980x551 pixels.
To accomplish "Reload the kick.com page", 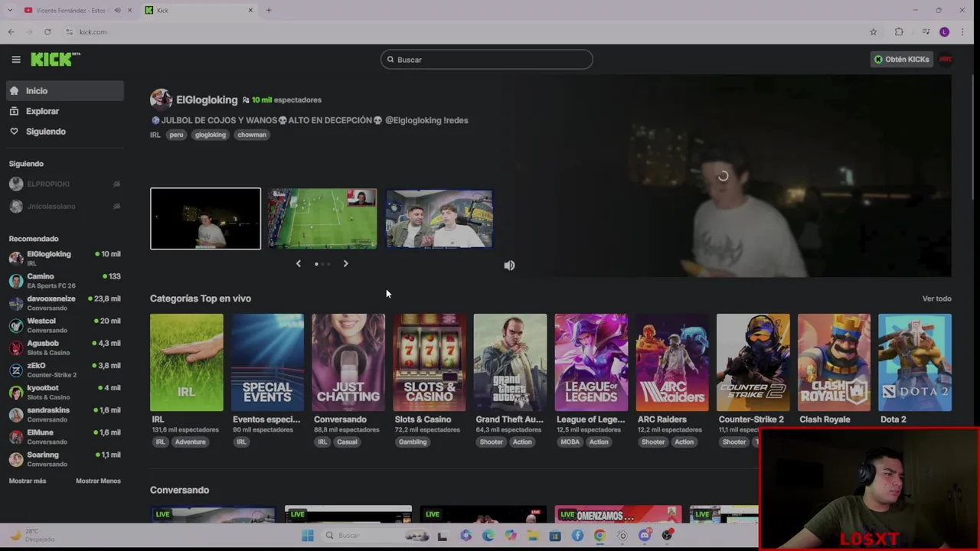I will tap(47, 32).
